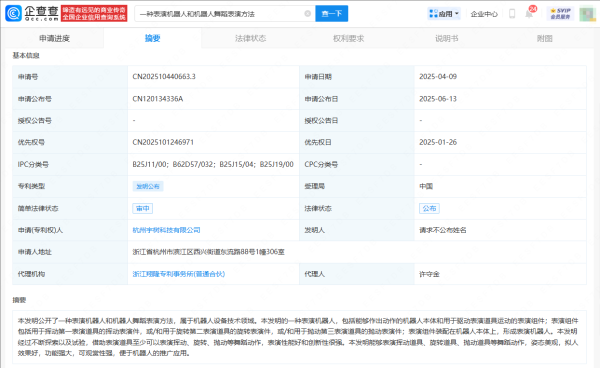This screenshot has height=368, width=600.
Task: Click the 摘要 section heading below table
Action: (x=19, y=300)
